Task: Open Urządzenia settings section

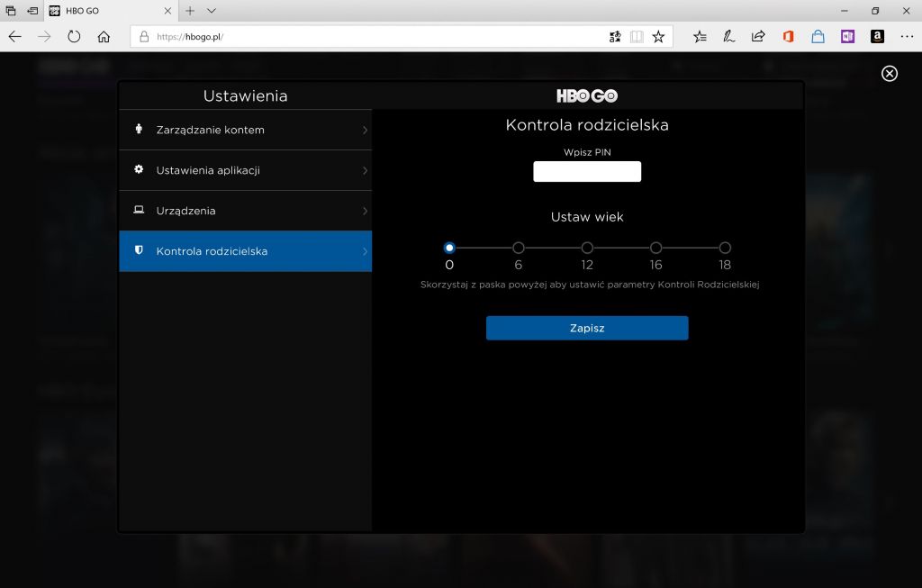Action: [x=245, y=211]
